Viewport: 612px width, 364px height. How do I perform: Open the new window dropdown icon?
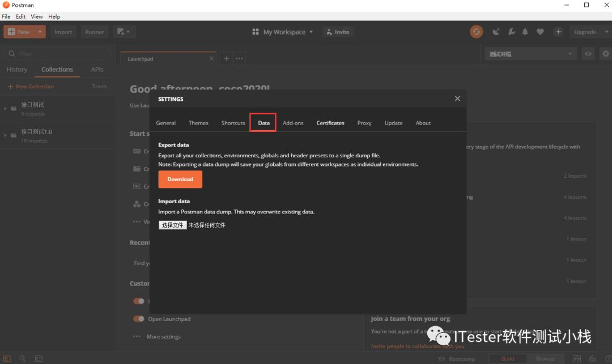124,32
